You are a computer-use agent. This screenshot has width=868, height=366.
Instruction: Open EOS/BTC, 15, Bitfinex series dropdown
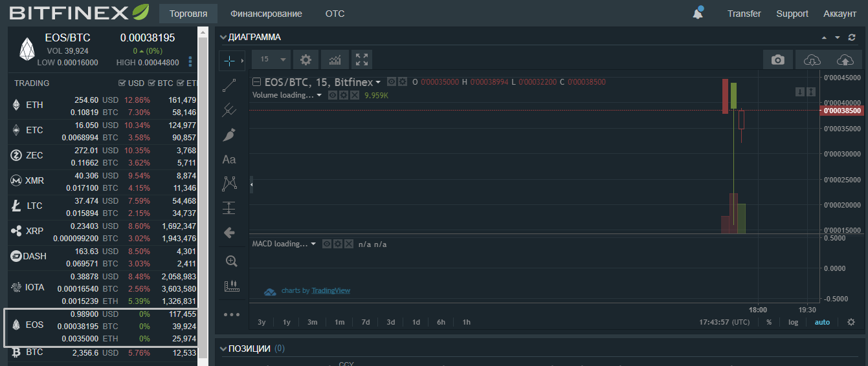point(378,82)
